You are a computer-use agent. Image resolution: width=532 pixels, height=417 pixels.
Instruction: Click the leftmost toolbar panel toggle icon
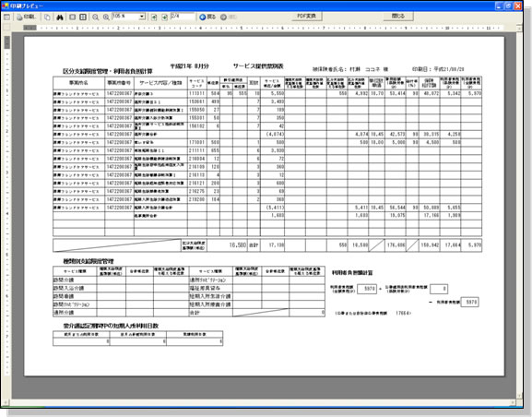[6, 17]
